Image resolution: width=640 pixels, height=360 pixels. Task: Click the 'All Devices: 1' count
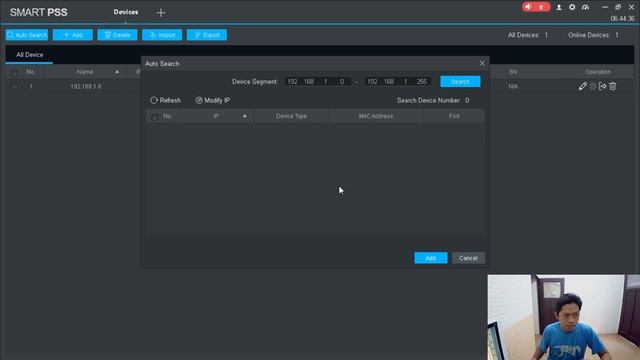tap(528, 35)
